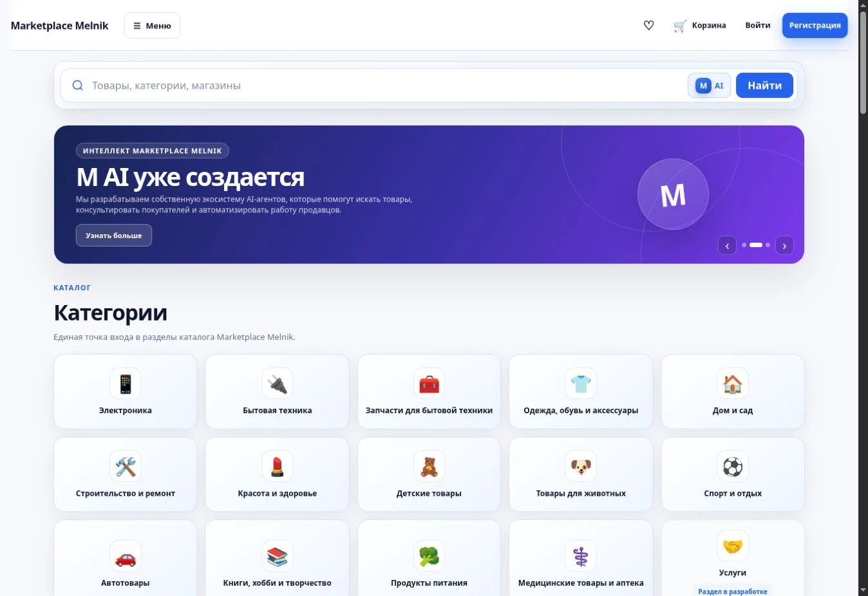This screenshot has width=868, height=596.
Task: Open the Товары для животных dog icon
Action: (581, 467)
